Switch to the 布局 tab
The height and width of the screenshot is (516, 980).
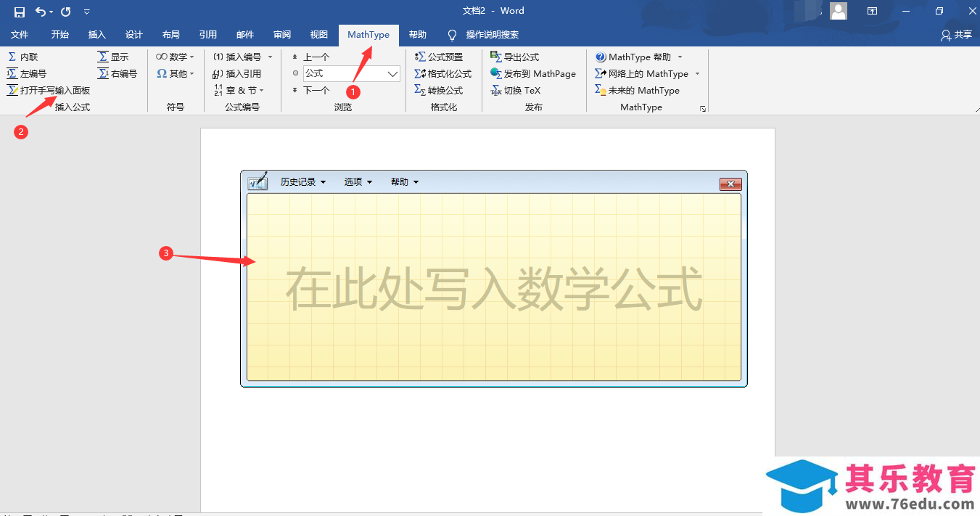pos(171,35)
